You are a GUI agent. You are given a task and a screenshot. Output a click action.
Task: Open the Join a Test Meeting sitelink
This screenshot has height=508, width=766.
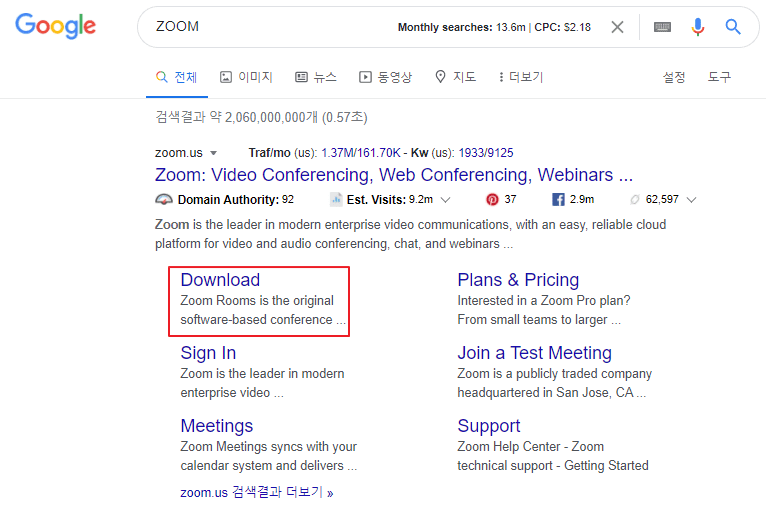(x=534, y=353)
